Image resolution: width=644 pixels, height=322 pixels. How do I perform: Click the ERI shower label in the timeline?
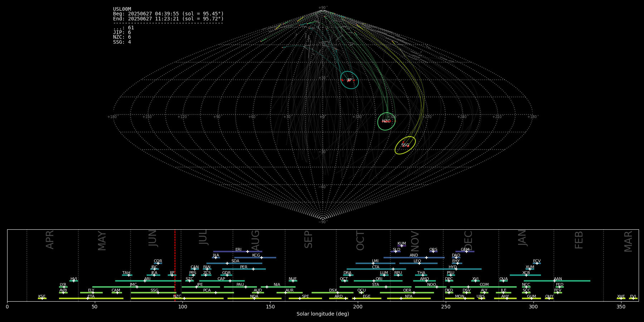[238, 250]
